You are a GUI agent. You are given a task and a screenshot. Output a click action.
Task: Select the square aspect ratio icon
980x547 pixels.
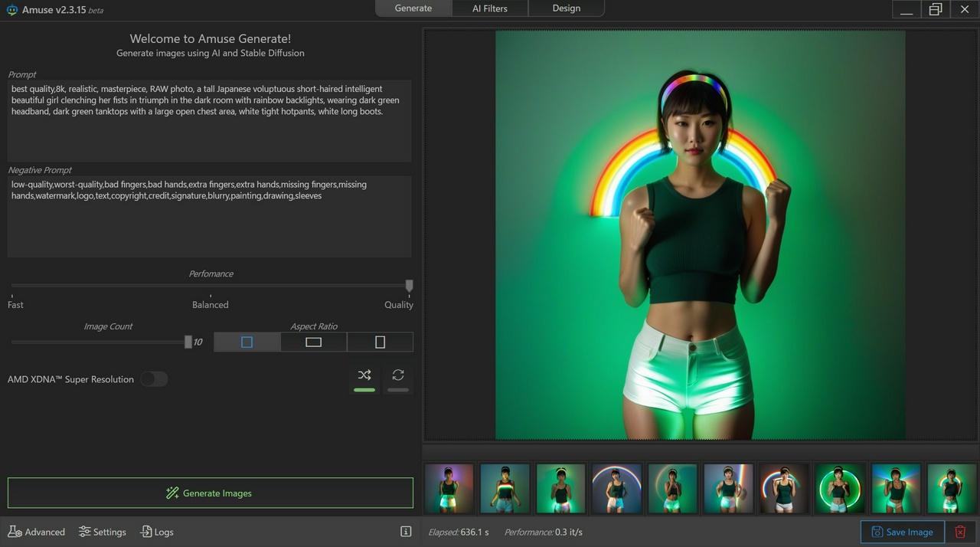coord(247,342)
